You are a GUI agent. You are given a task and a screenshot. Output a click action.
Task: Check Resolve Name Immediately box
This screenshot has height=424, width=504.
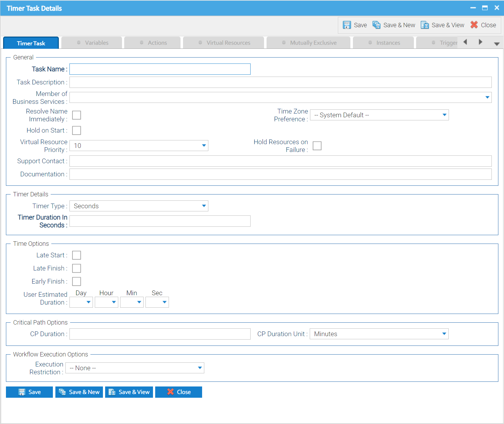pos(76,115)
